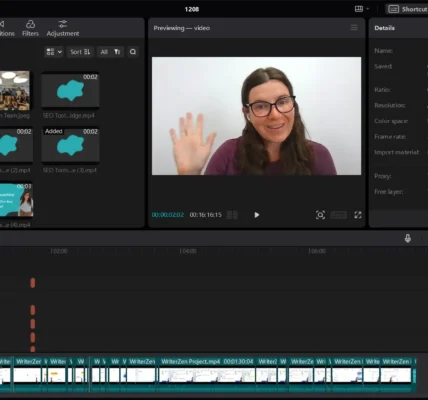Click the SEO Tools...e (3).mp4 file name
The image size is (428, 400).
70,170
